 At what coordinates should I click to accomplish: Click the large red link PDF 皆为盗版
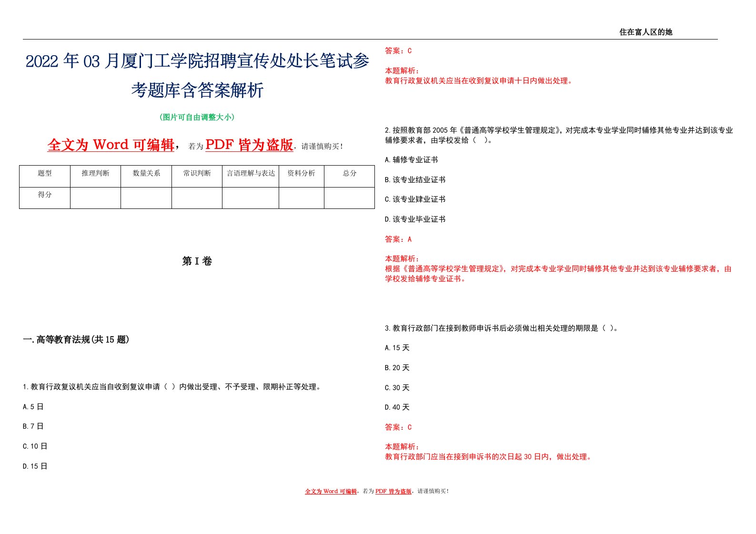(249, 145)
